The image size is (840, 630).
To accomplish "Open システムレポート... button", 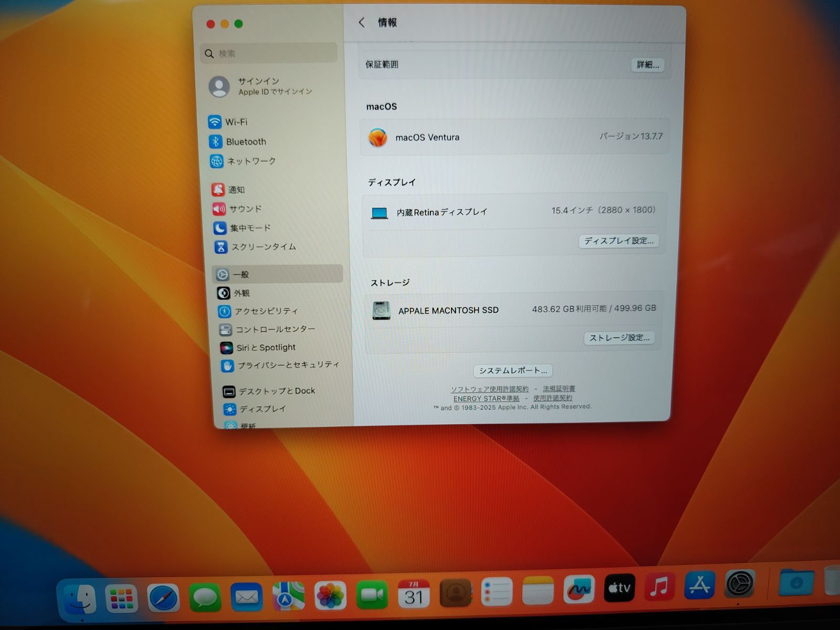I will (512, 371).
